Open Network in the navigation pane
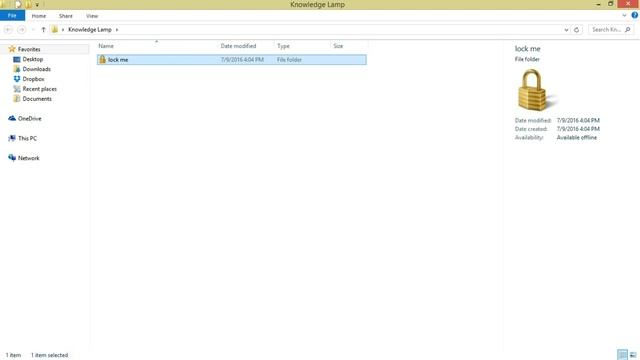 (29, 158)
